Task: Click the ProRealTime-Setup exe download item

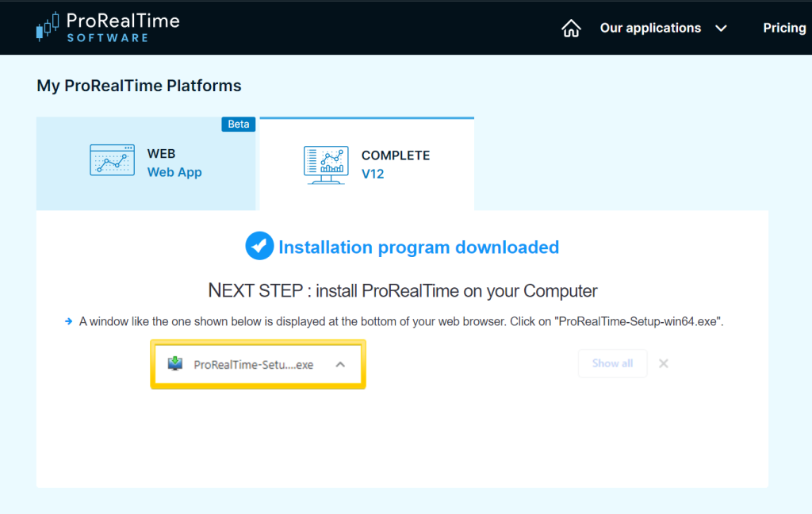Action: coord(253,365)
